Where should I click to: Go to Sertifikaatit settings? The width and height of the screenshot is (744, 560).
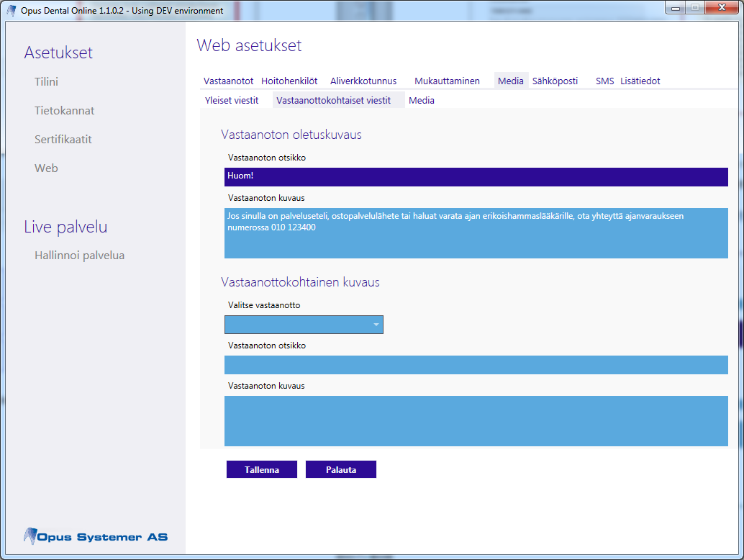[x=63, y=140]
